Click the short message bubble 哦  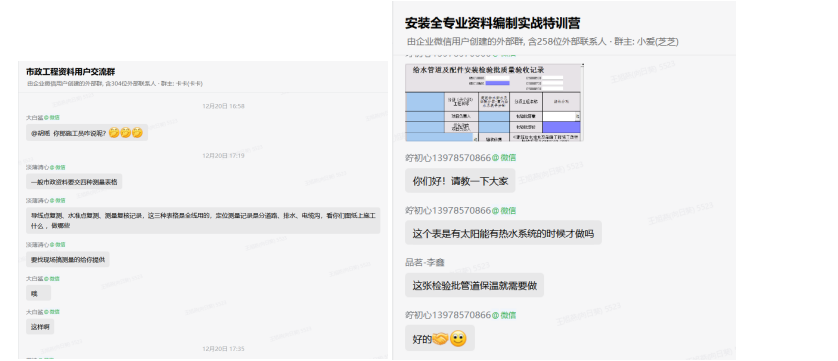click(x=38, y=293)
